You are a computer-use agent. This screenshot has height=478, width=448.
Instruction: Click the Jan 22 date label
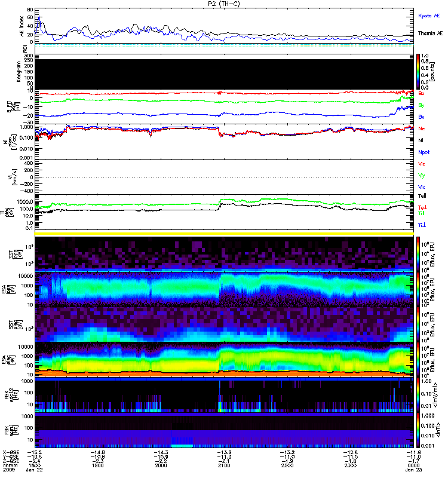pyautogui.click(x=34, y=470)
